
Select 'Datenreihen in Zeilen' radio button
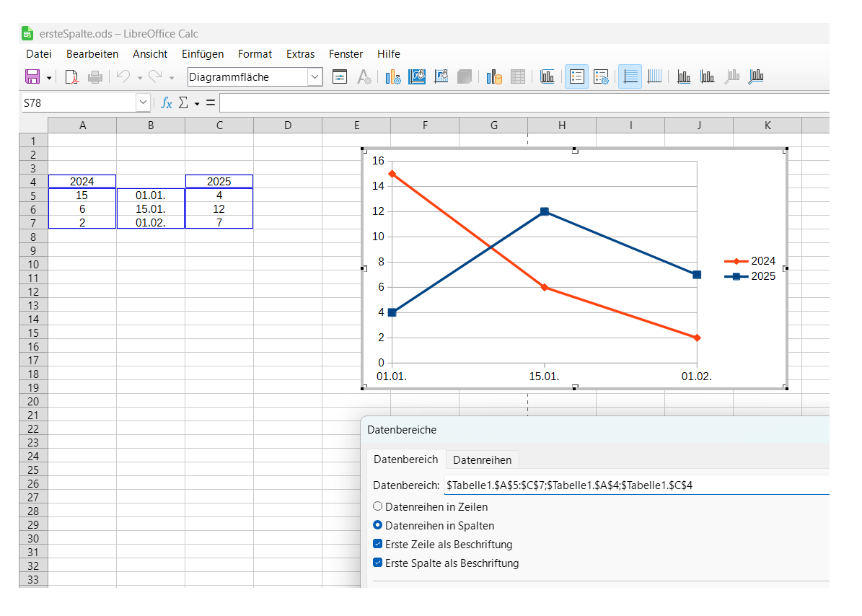coord(378,507)
